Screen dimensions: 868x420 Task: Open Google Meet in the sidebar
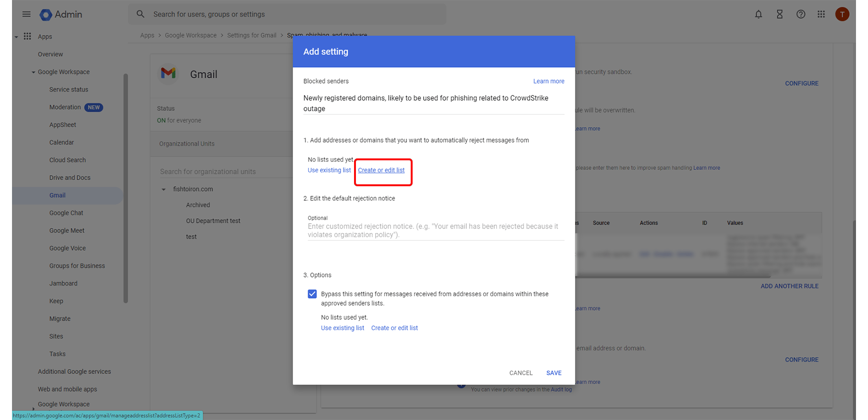(x=67, y=230)
